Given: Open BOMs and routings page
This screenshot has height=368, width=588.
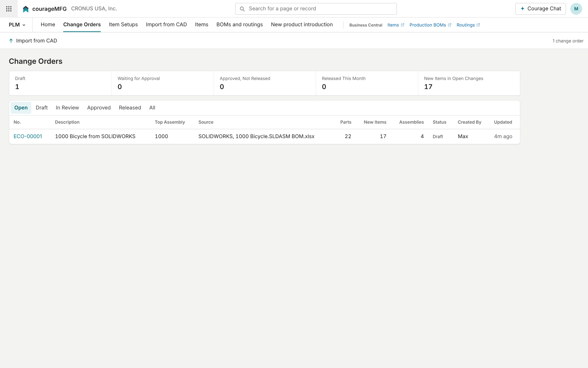Looking at the screenshot, I should pyautogui.click(x=239, y=25).
